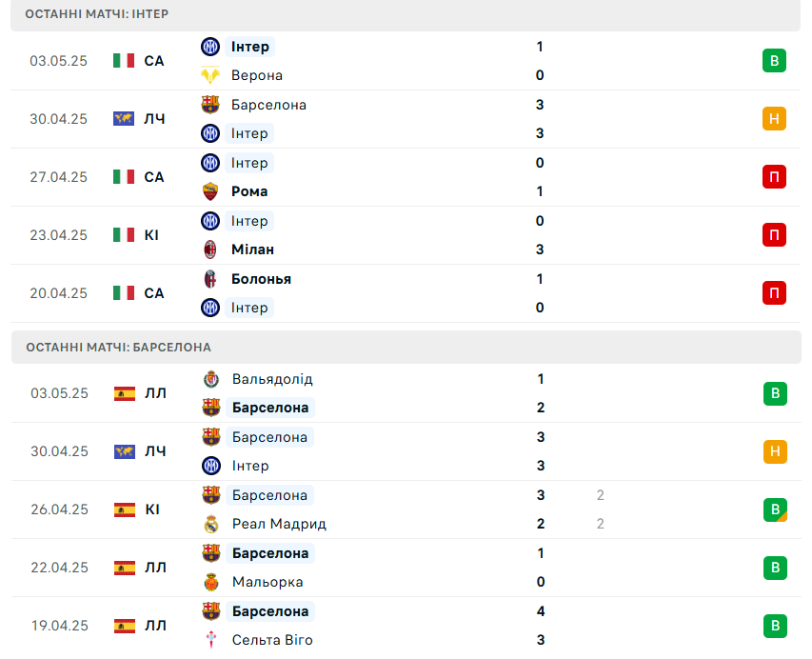Click the Roma club crest icon
This screenshot has height=659, width=812.
point(210,191)
